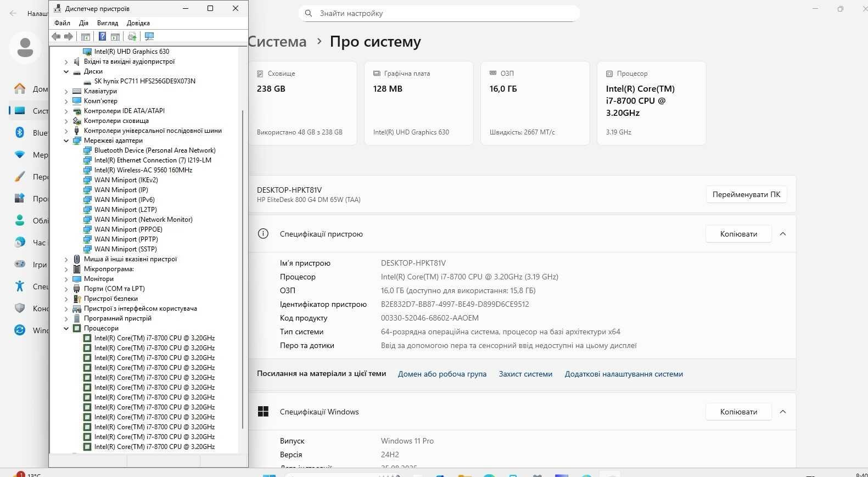868x477 pixels.
Task: Open the gaming controller icon in sidebar
Action: click(20, 264)
